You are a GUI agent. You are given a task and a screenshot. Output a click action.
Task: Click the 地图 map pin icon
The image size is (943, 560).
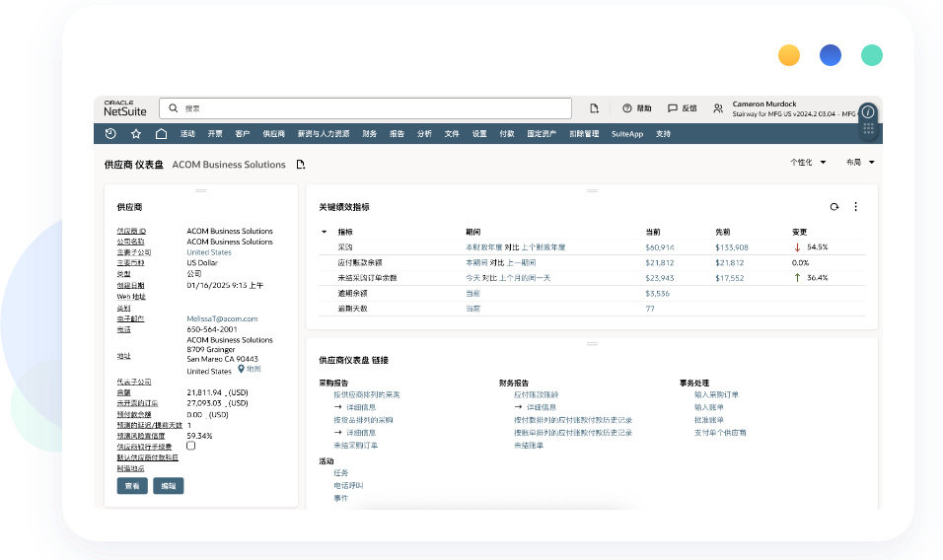click(241, 369)
